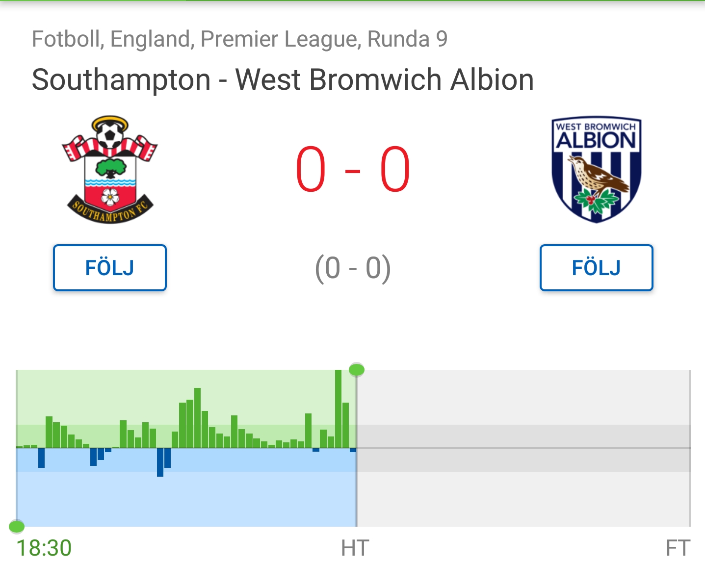Open the West Bromwich Albion crest
Screen dimensions: 705x588
tap(596, 170)
